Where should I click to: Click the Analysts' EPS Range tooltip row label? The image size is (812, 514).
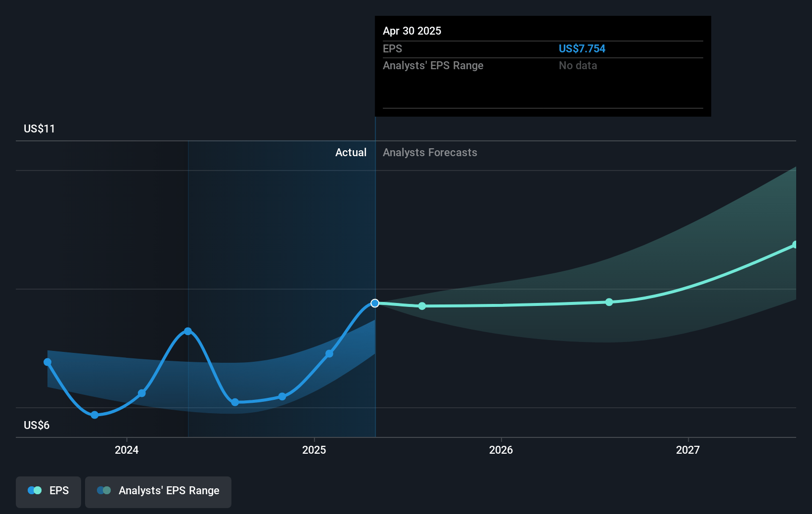tap(433, 65)
